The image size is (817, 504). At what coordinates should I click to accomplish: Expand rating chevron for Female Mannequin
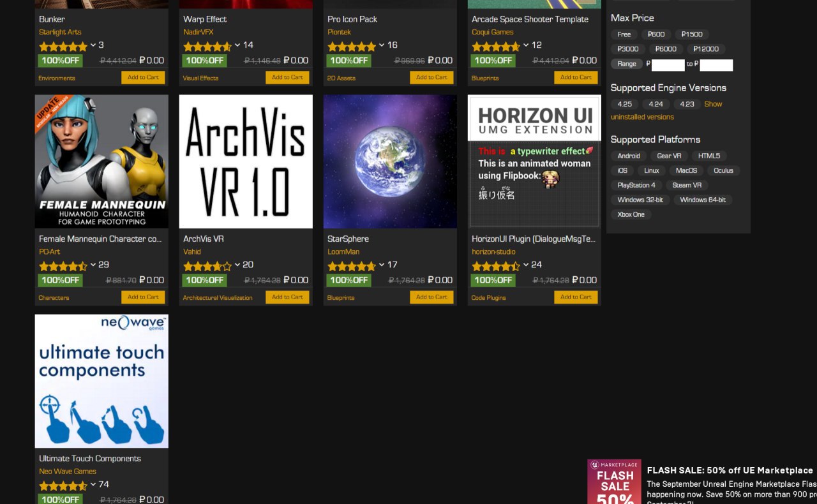coord(93,265)
